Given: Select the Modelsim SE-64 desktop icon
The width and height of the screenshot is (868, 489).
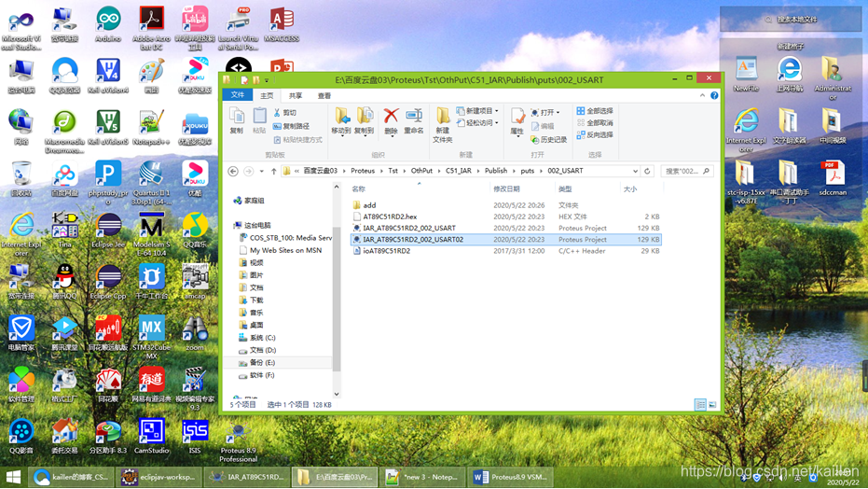Looking at the screenshot, I should point(151,233).
